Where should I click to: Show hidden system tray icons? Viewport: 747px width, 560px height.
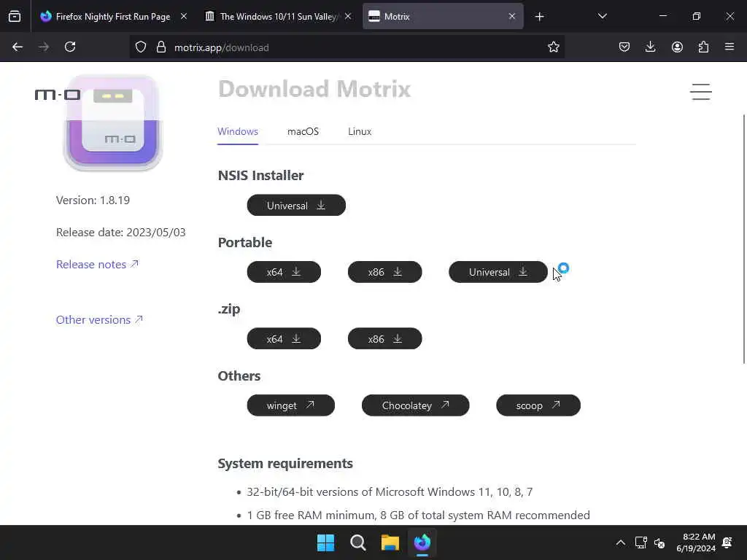click(620, 542)
